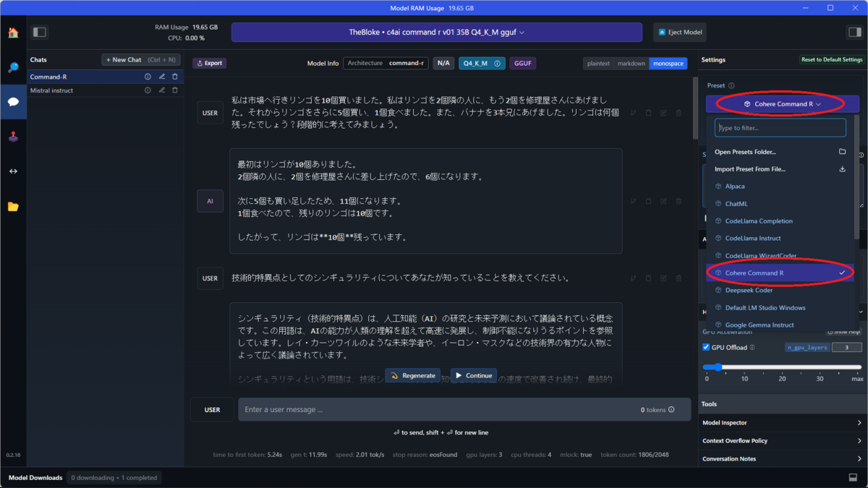Select the Alpaca preset
Screen dimensions: 868x488
pyautogui.click(x=780, y=187)
